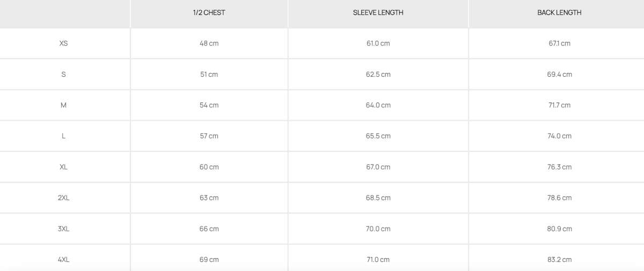644x271 pixels.
Task: Click the 67.1 cm back length cell
Action: 559,43
